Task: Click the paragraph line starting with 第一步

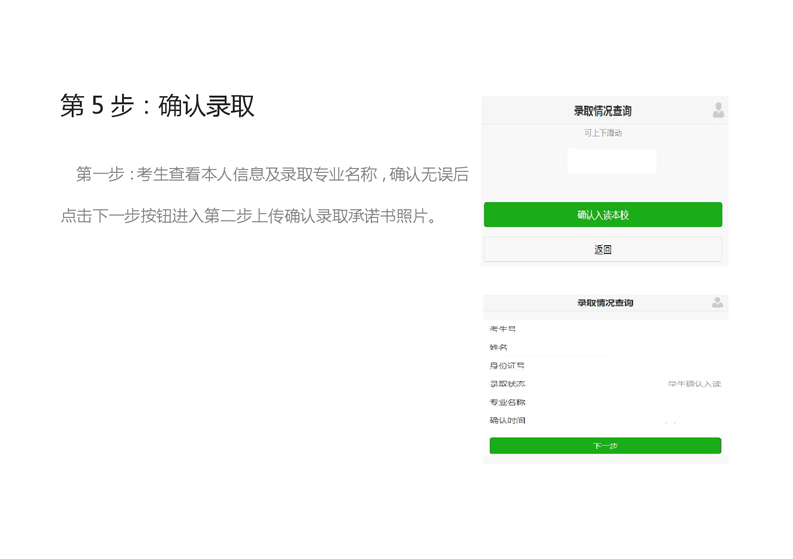Action: [x=272, y=174]
